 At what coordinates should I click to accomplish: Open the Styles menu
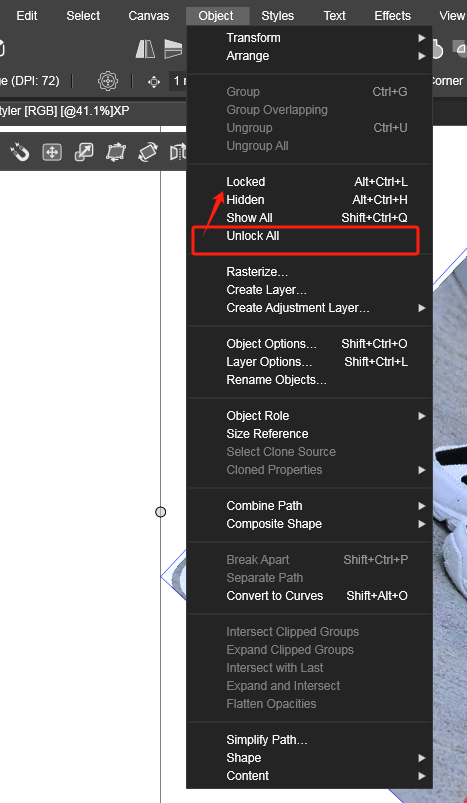point(278,16)
